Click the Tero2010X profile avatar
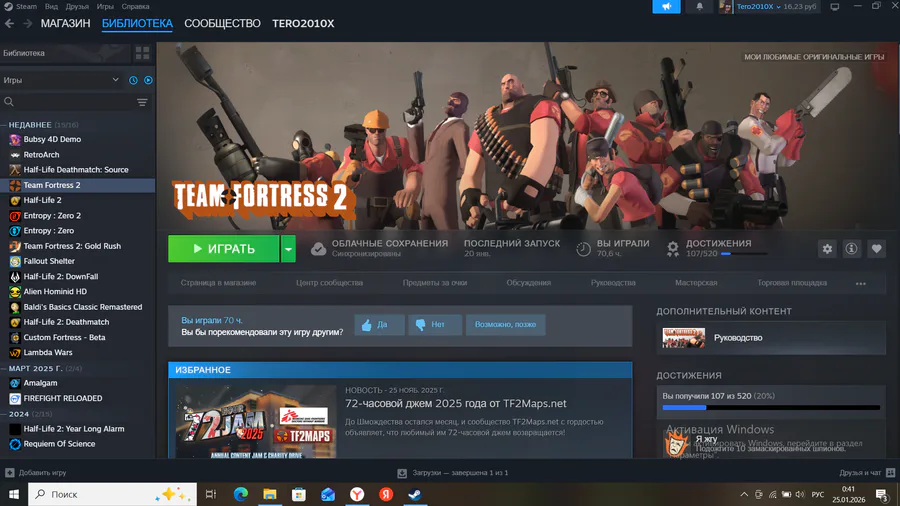 (726, 6)
